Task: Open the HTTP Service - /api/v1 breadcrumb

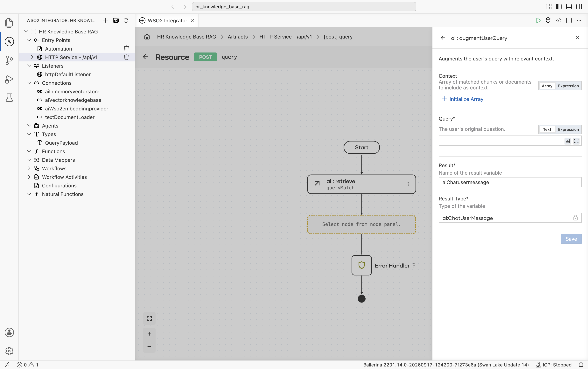Action: [286, 37]
